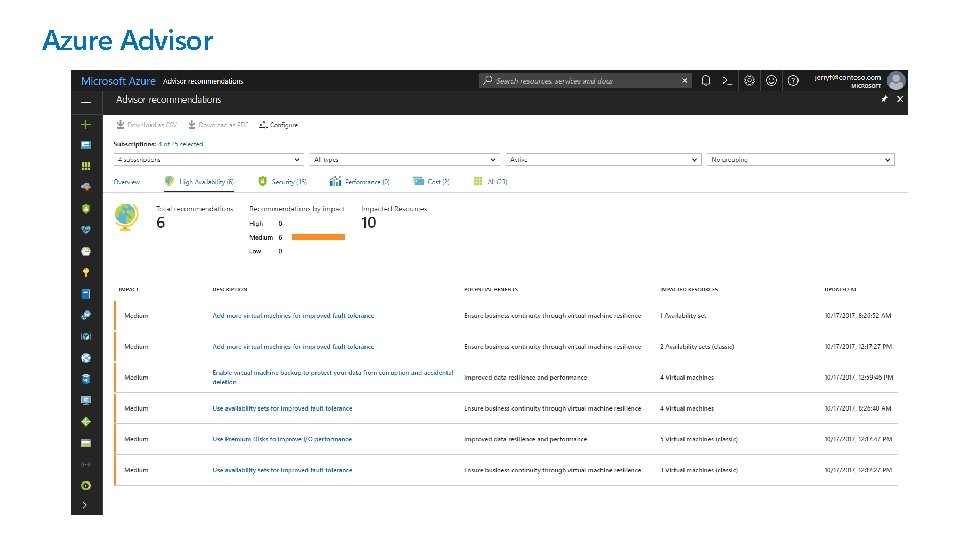
Task: Click the green plus Create resource icon
Action: [x=86, y=125]
